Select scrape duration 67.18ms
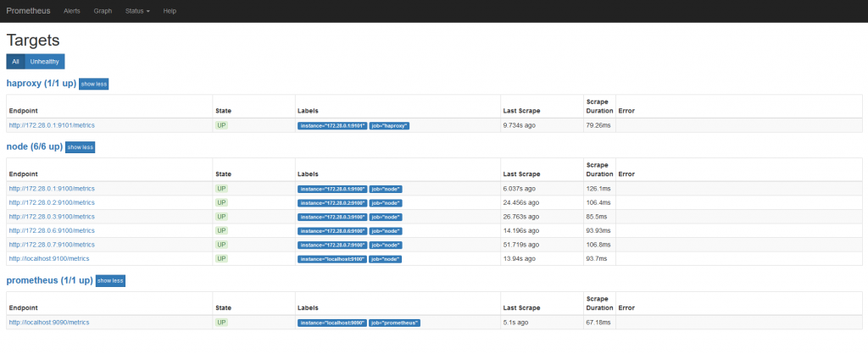The height and width of the screenshot is (353, 868). click(x=597, y=322)
